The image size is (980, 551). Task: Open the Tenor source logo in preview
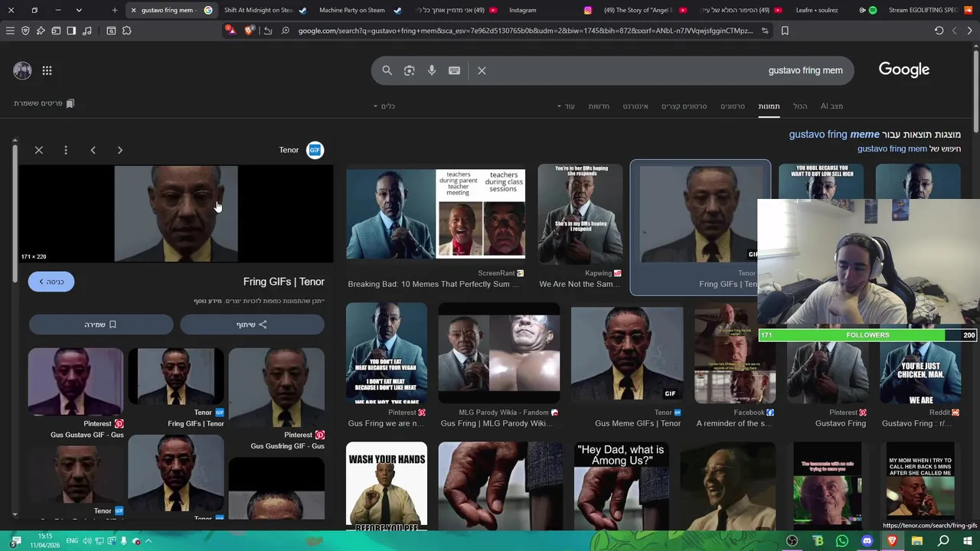click(315, 150)
